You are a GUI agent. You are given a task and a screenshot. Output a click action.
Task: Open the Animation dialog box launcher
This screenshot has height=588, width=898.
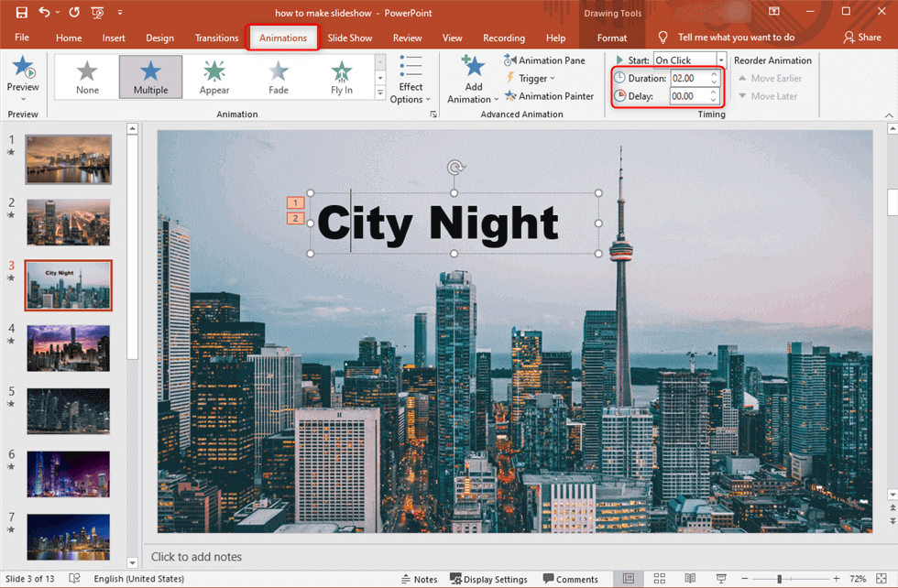pyautogui.click(x=433, y=114)
